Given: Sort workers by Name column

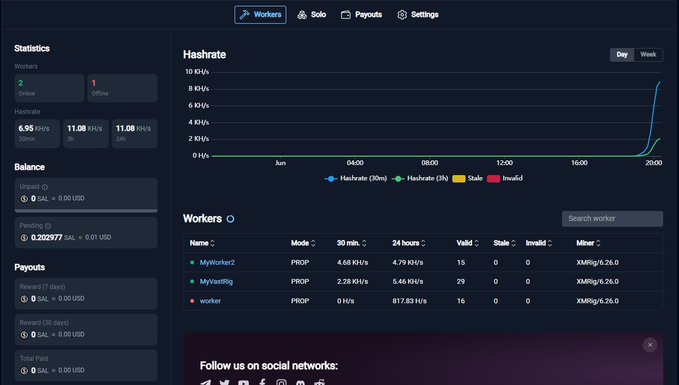Looking at the screenshot, I should click(202, 243).
